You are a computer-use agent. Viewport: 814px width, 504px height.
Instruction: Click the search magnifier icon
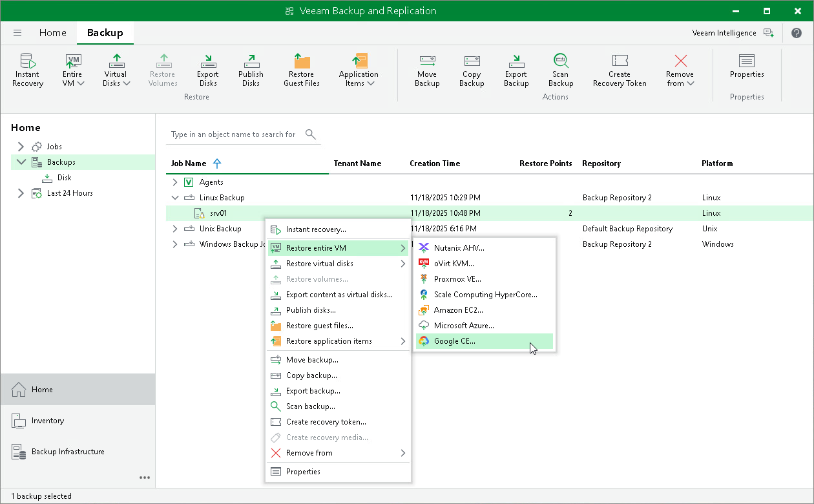tap(311, 134)
